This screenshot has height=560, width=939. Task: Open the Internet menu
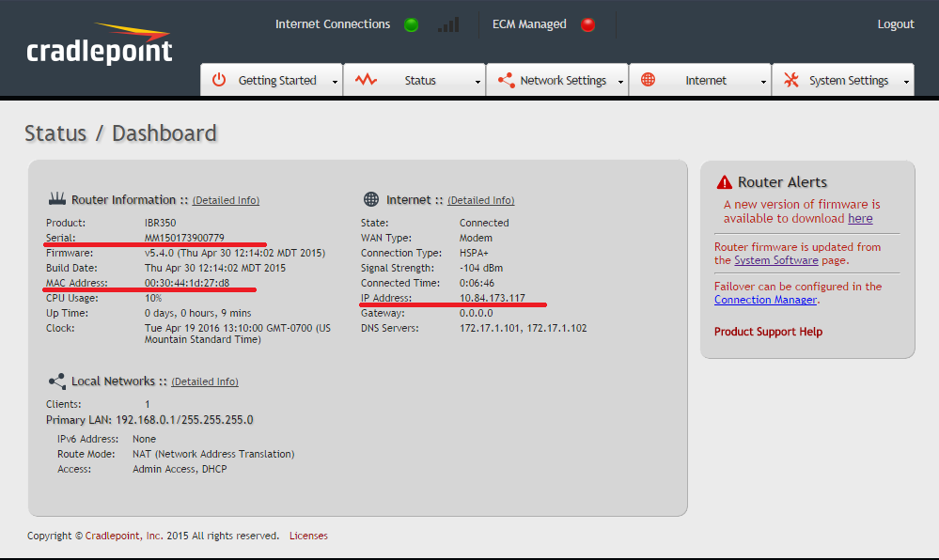point(700,80)
